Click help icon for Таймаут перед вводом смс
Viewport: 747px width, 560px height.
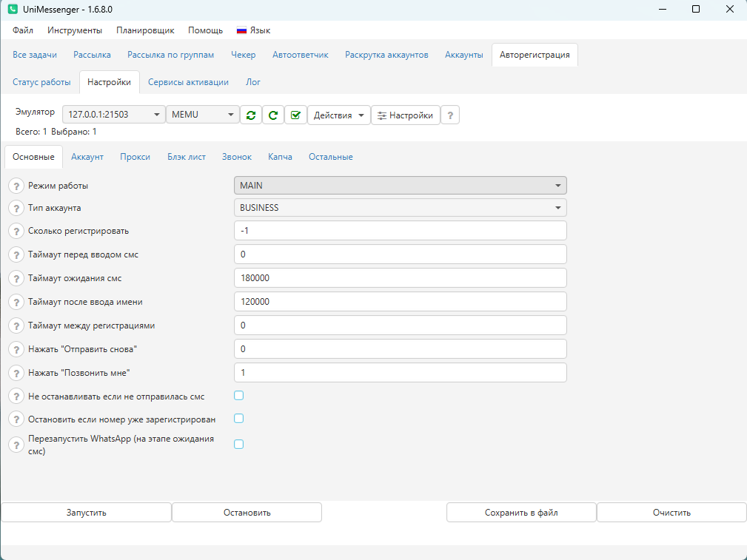[16, 254]
